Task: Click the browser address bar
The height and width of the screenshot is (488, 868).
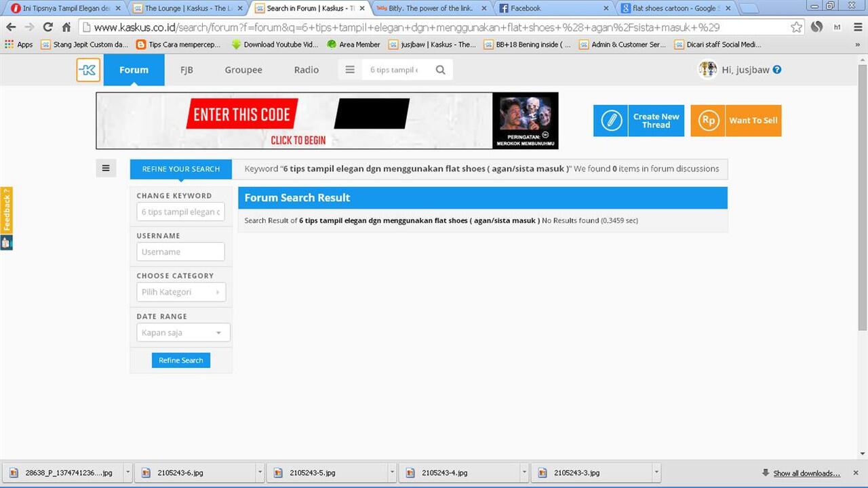Action: pyautogui.click(x=434, y=27)
